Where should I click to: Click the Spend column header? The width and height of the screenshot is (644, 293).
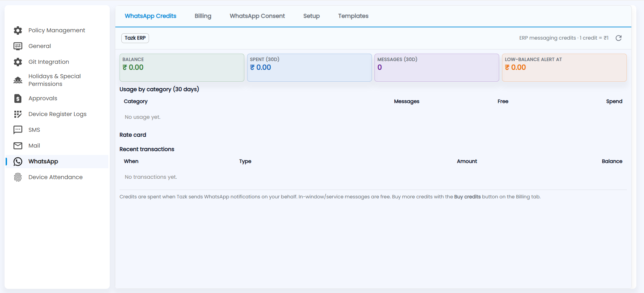coord(614,102)
